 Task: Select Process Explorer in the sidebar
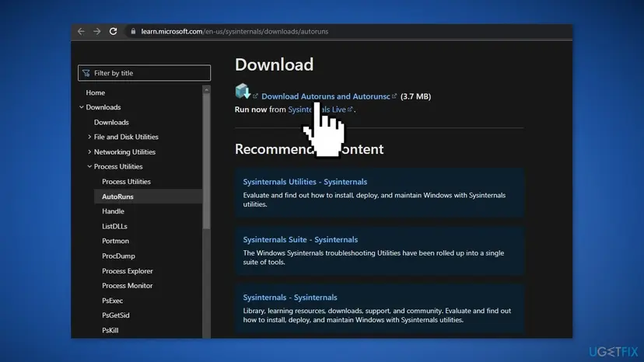coord(128,271)
